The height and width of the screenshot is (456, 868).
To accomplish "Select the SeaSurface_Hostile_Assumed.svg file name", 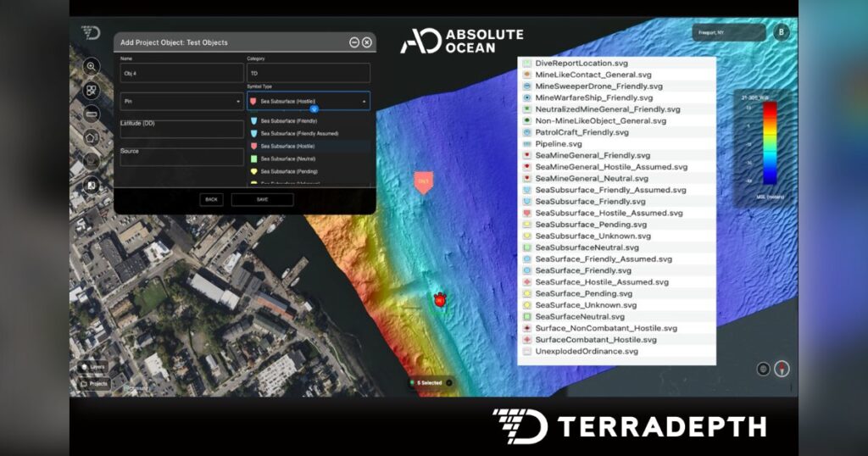I will pyautogui.click(x=602, y=282).
